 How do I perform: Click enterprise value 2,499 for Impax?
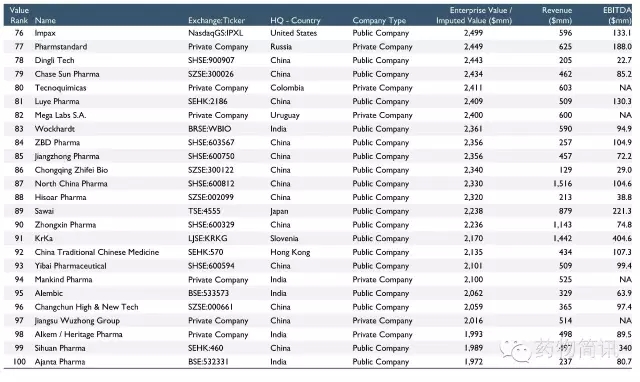[473, 33]
